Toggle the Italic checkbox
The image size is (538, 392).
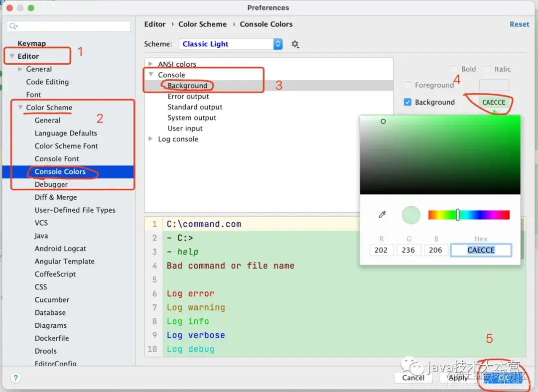tap(487, 69)
